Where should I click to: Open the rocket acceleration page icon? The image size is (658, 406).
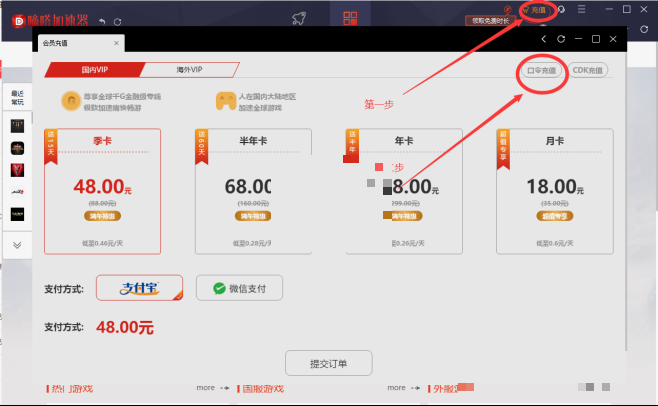click(299, 18)
